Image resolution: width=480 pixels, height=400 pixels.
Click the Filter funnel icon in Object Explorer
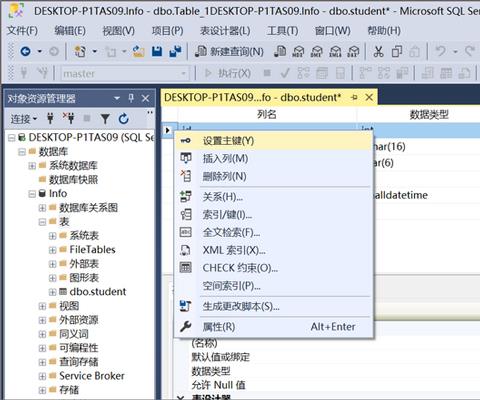click(105, 118)
